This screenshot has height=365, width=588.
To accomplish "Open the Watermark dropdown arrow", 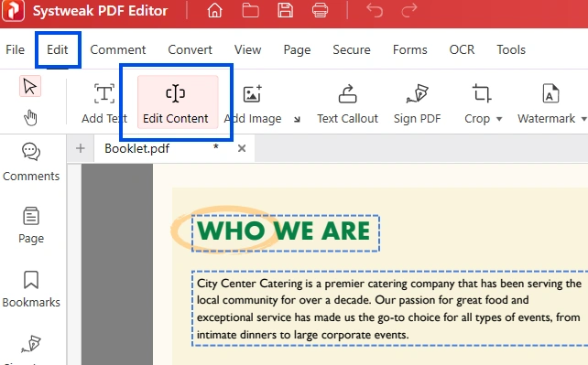I will [583, 119].
